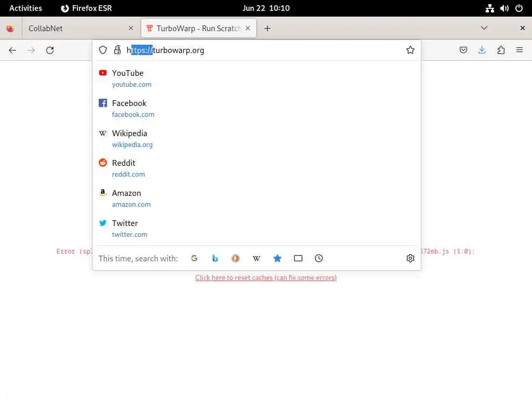This screenshot has width=532, height=399.
Task: Click the forward navigation arrow
Action: (x=31, y=50)
